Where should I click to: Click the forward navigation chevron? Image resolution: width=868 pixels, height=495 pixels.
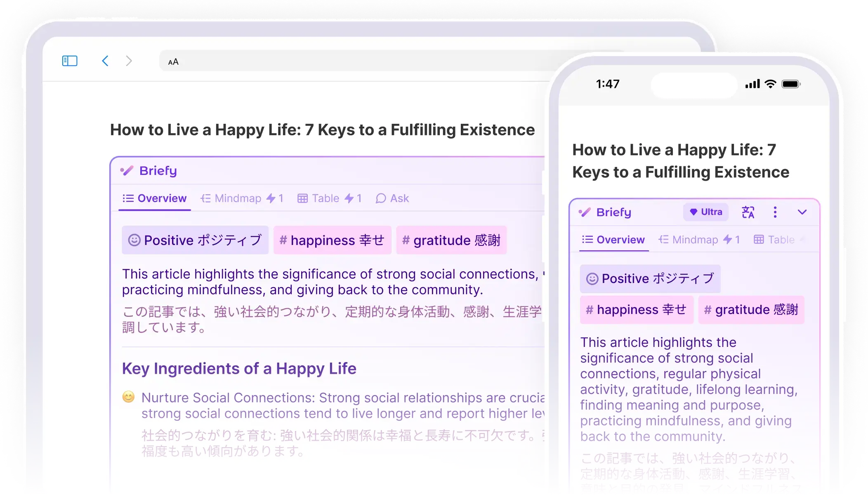coord(129,61)
